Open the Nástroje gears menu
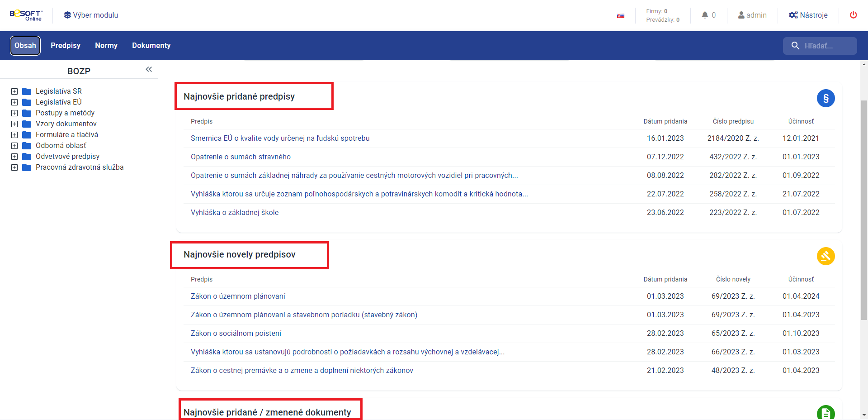Viewport: 868px width, 420px height. [x=809, y=15]
